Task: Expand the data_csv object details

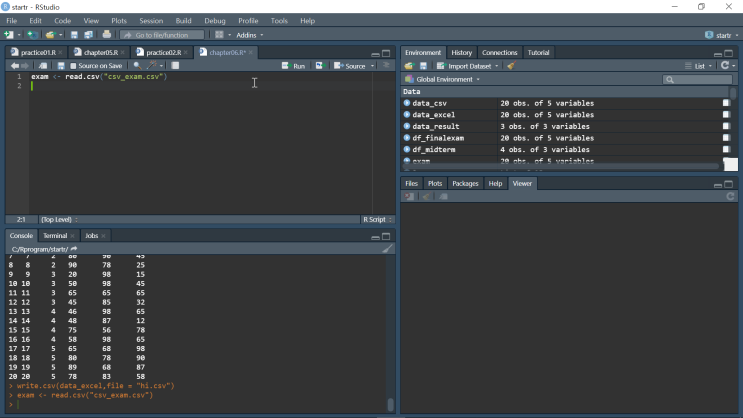Action: pos(407,103)
